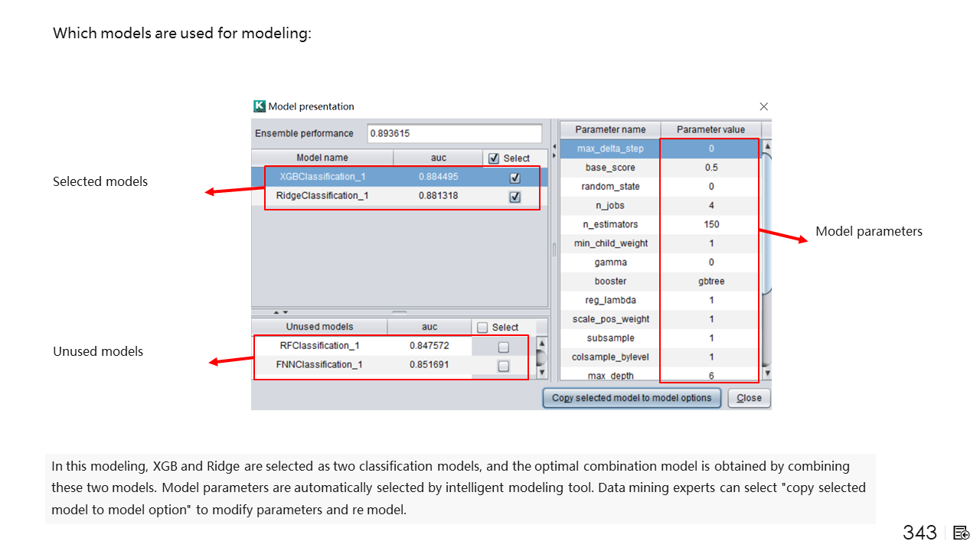Click the Ensemble performance value field
This screenshot has width=980, height=551.
pos(454,133)
